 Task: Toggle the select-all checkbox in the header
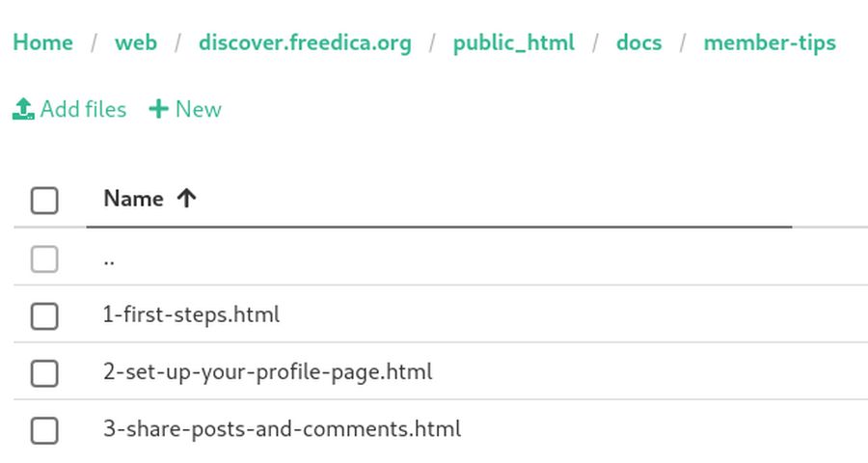pos(44,201)
